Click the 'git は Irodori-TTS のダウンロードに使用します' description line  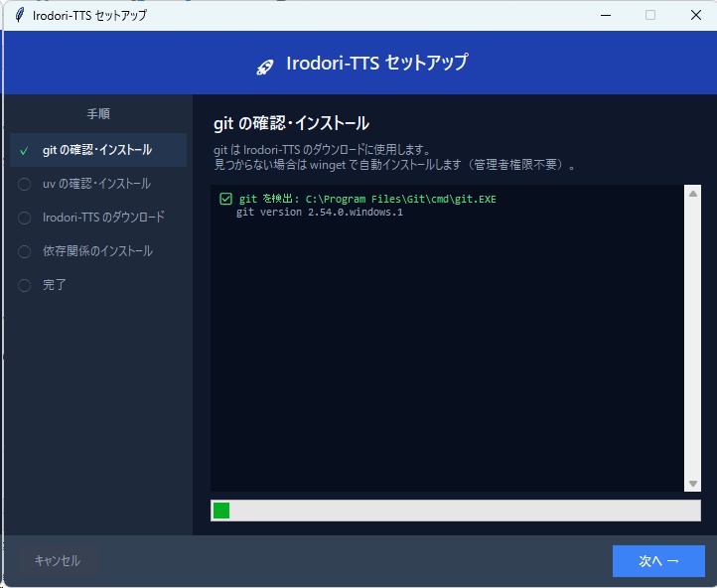[322, 150]
